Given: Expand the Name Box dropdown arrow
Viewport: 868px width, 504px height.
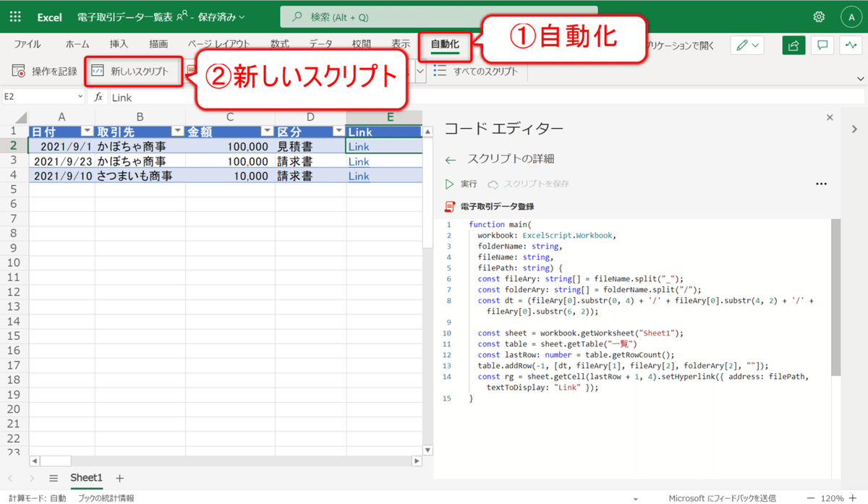Looking at the screenshot, I should pyautogui.click(x=80, y=97).
